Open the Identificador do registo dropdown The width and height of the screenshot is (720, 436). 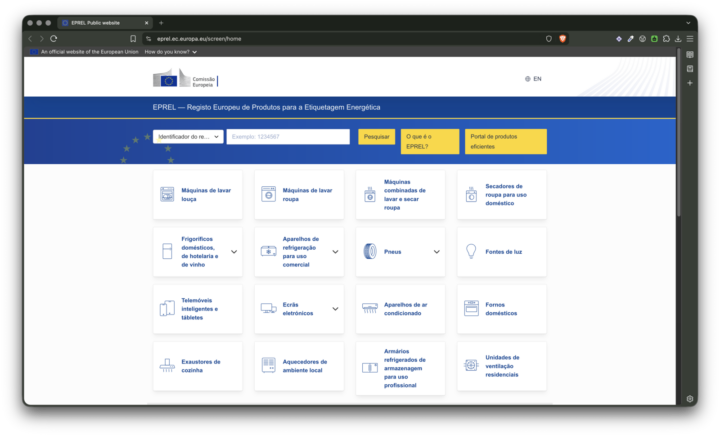click(188, 136)
